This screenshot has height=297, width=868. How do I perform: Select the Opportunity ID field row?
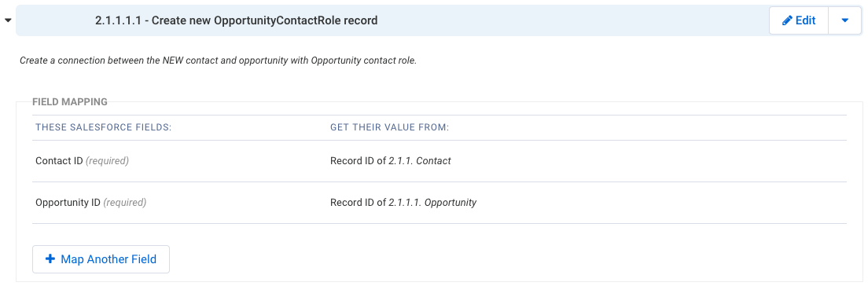pos(440,203)
